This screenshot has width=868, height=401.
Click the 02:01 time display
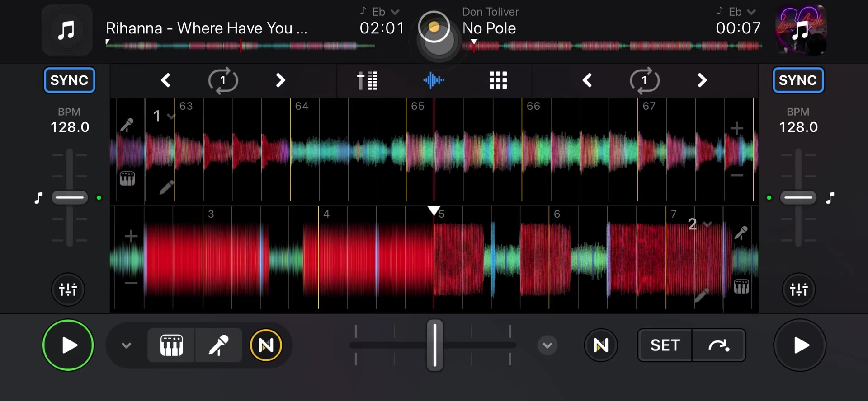382,28
